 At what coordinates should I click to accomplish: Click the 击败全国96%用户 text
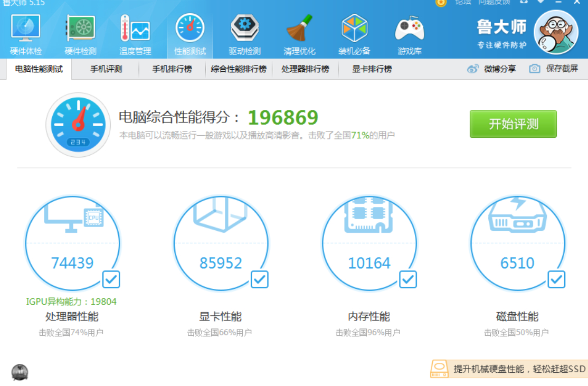[x=368, y=333]
